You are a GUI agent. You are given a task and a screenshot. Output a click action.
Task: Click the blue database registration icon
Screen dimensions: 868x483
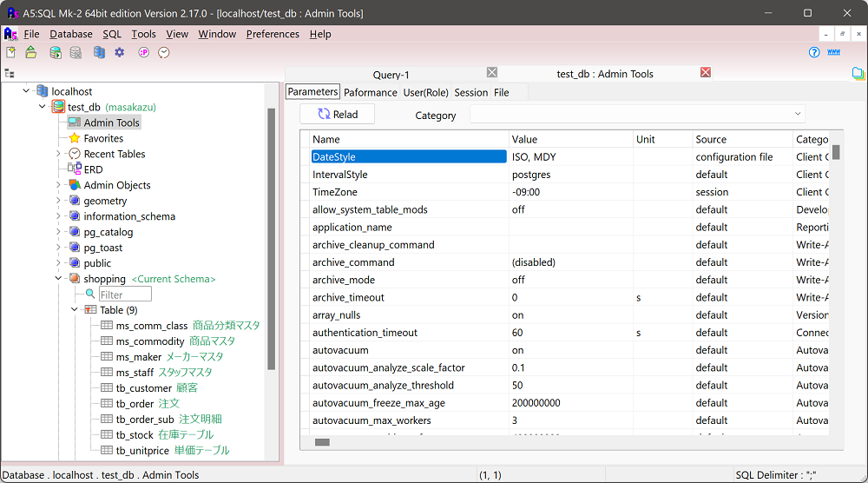point(99,53)
